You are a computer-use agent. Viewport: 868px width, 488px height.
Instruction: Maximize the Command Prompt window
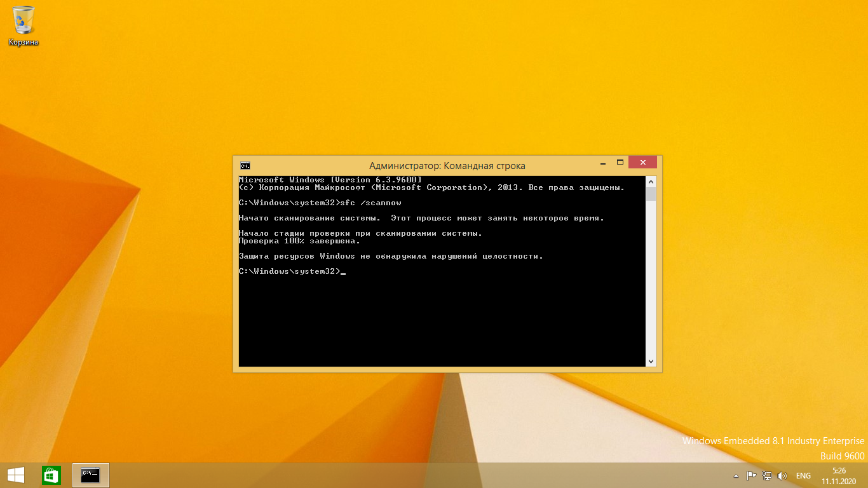620,163
